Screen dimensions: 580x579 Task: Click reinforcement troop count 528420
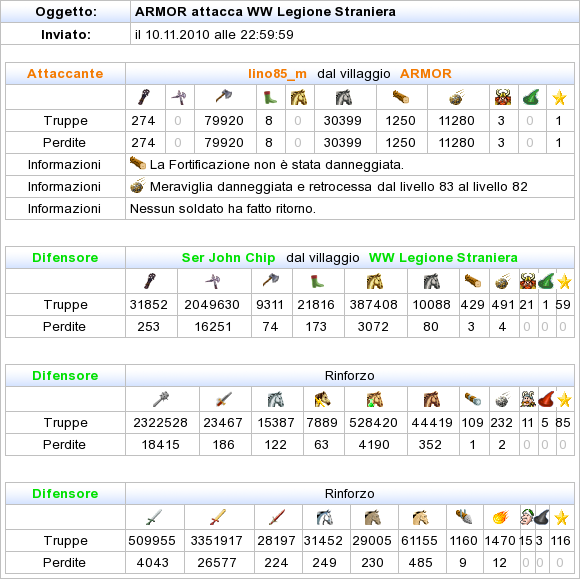(373, 423)
